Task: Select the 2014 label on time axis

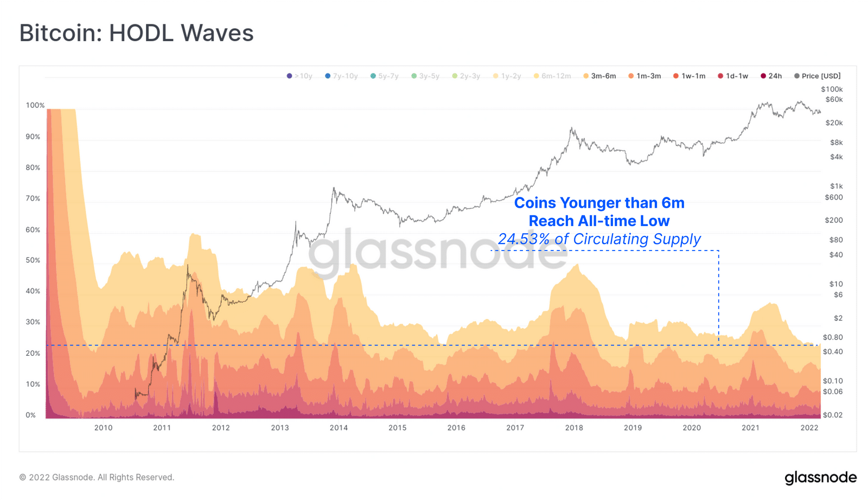Action: pos(339,427)
